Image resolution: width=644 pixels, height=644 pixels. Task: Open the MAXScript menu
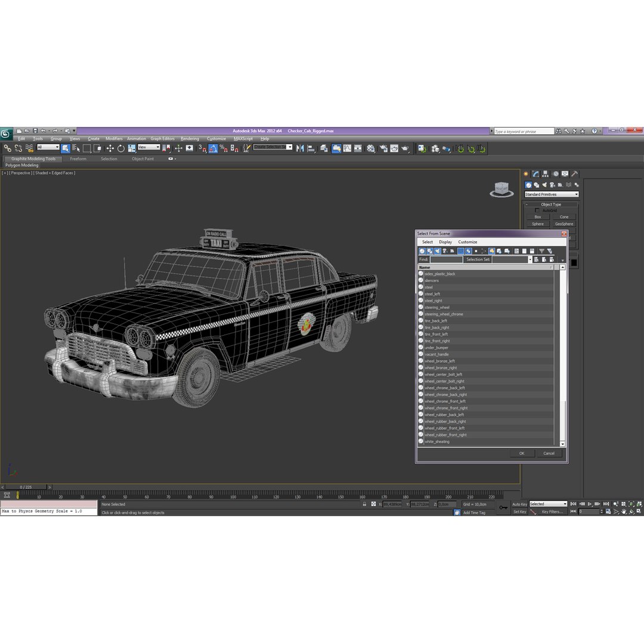point(243,139)
